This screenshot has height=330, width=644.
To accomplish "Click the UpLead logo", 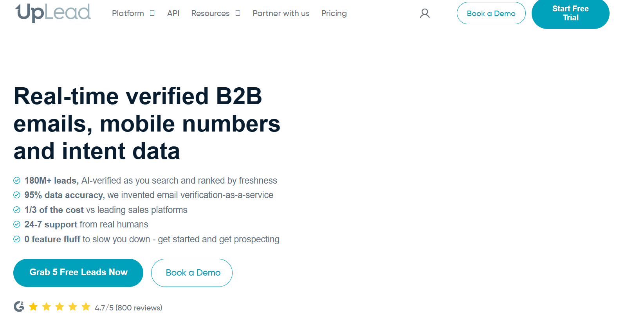I will point(53,13).
